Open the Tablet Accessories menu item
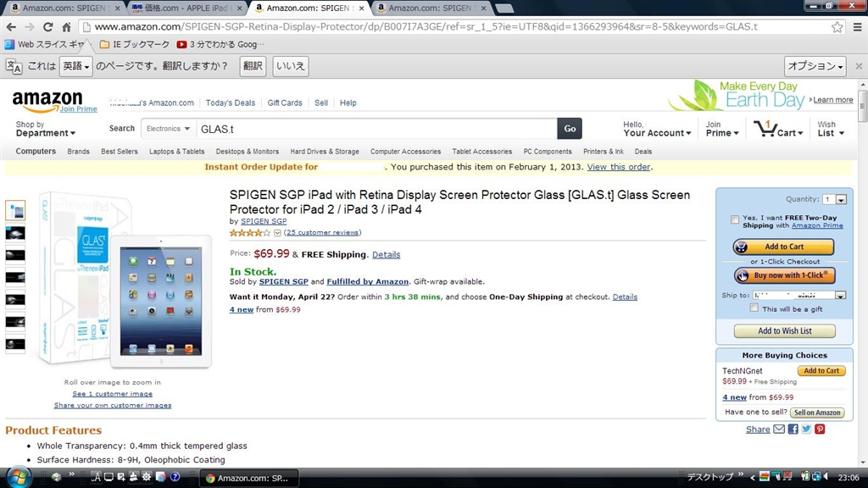This screenshot has width=868, height=488. coord(482,151)
